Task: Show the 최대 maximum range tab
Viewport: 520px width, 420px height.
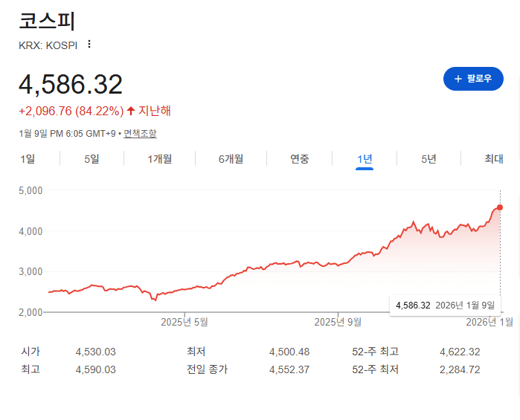Action: [x=494, y=158]
